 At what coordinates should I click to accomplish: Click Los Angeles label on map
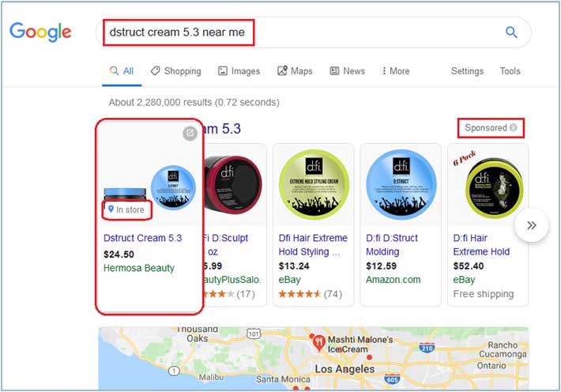click(x=345, y=369)
